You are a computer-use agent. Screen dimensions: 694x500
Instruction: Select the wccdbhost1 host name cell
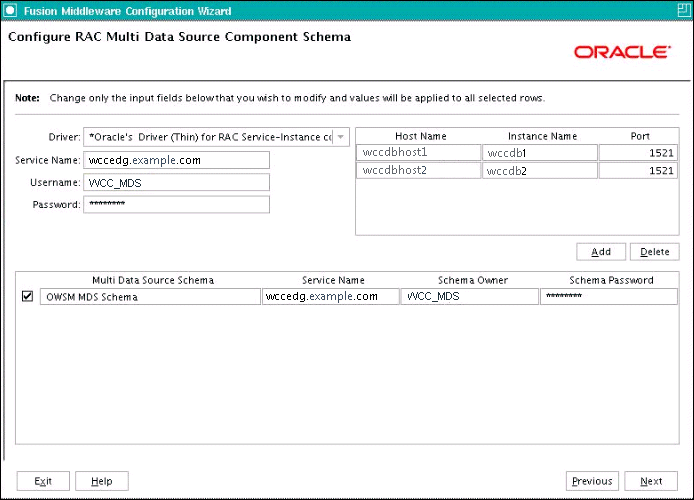point(419,152)
